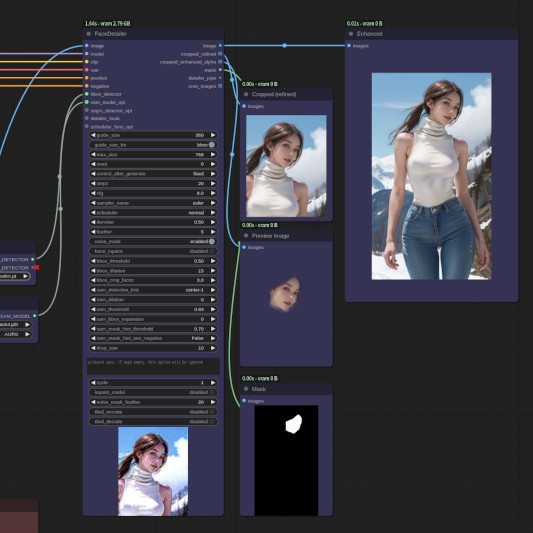
Task: Click the Mask node's collapse dot
Action: pos(246,389)
